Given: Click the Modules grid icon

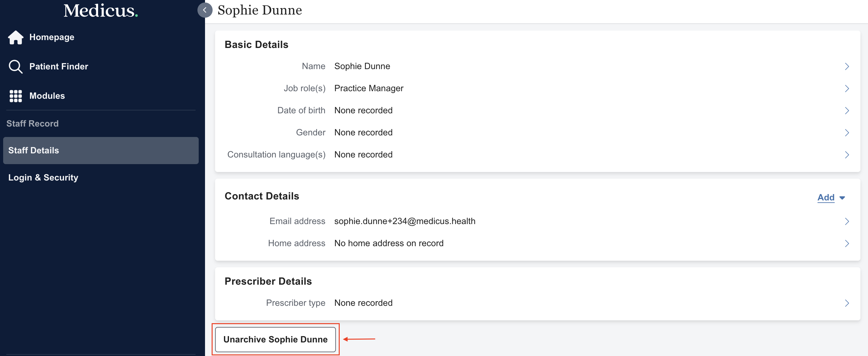Looking at the screenshot, I should [x=15, y=96].
